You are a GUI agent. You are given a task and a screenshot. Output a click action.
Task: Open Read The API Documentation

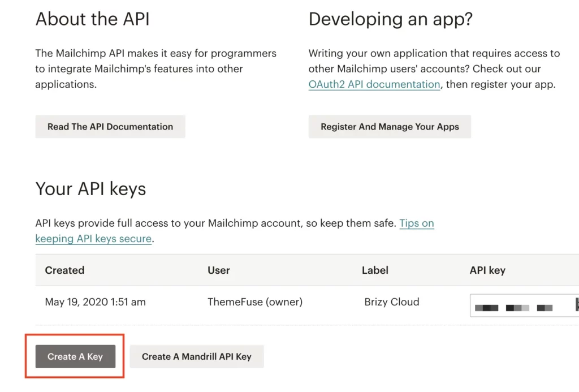pyautogui.click(x=110, y=126)
